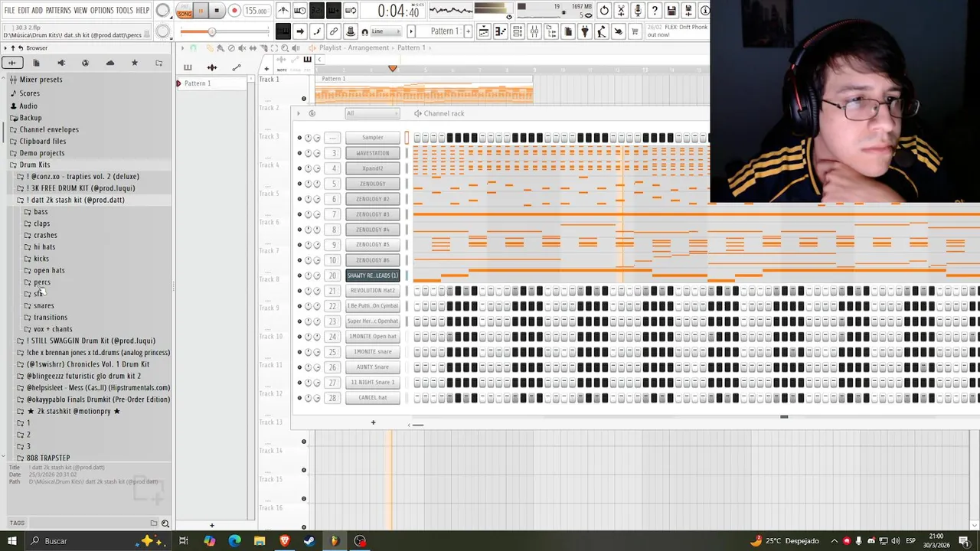
Task: Click the undo history icon
Action: click(x=604, y=11)
